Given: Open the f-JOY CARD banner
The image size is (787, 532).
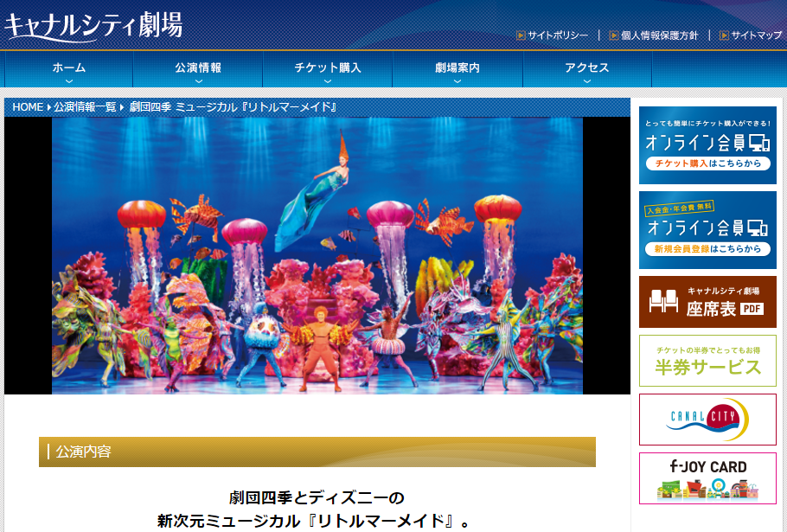Looking at the screenshot, I should pos(707,478).
